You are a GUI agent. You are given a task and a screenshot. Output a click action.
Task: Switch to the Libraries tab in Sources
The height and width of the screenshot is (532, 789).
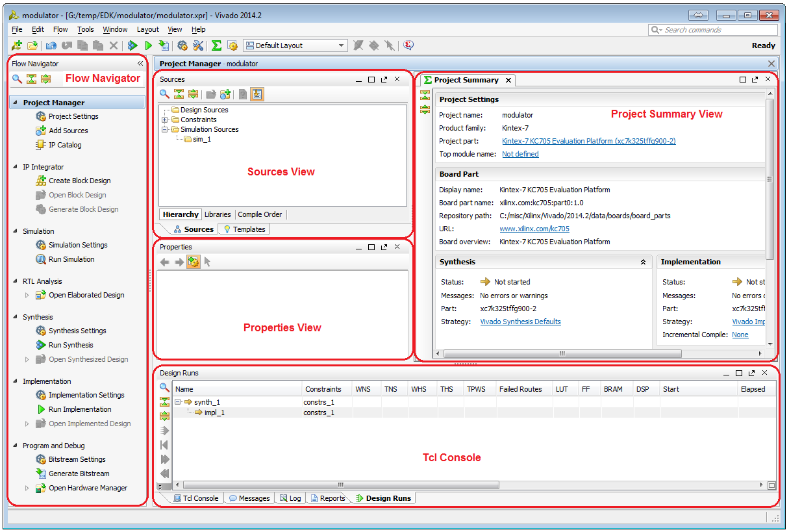pos(218,214)
